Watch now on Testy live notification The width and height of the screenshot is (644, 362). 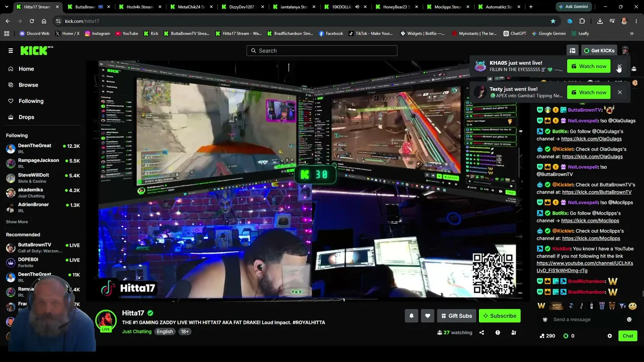click(x=589, y=93)
